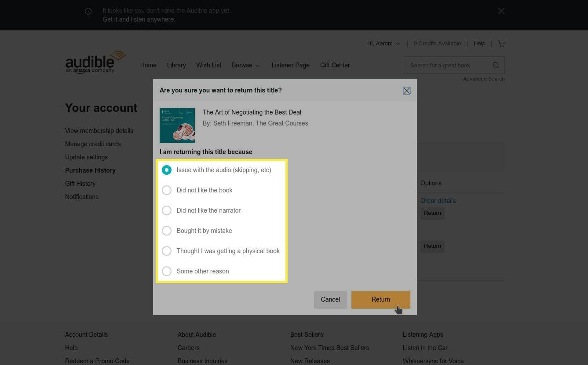Open New York Times Best Sellers

tap(329, 348)
